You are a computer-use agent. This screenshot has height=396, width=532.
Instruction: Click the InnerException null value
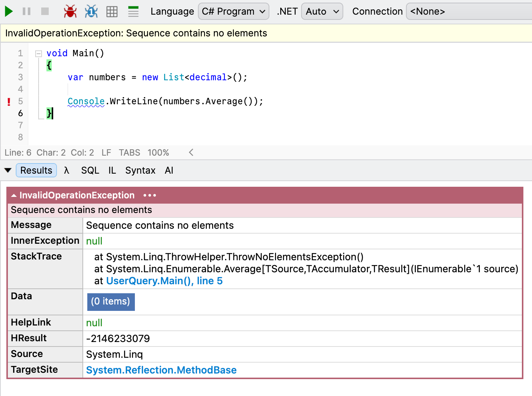coord(94,241)
